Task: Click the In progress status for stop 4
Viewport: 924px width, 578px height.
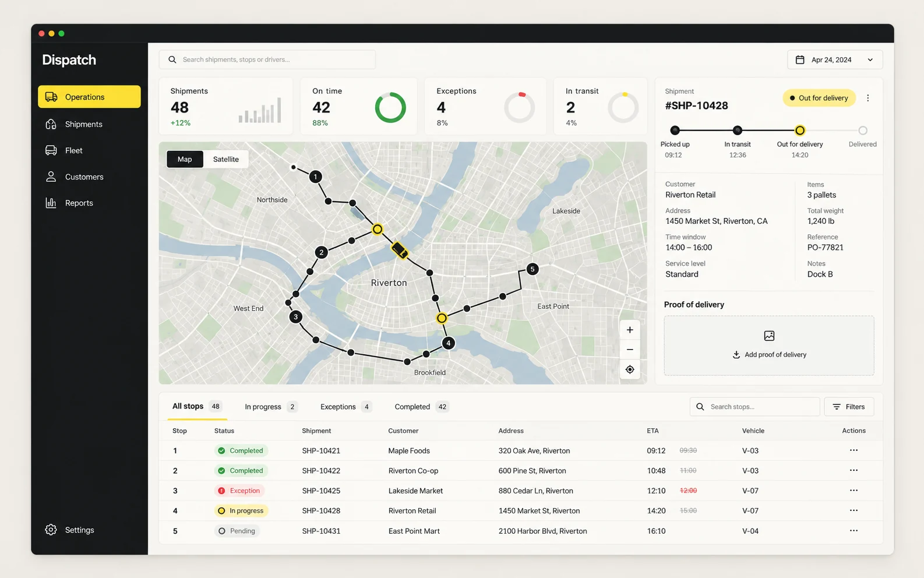Action: tap(241, 511)
